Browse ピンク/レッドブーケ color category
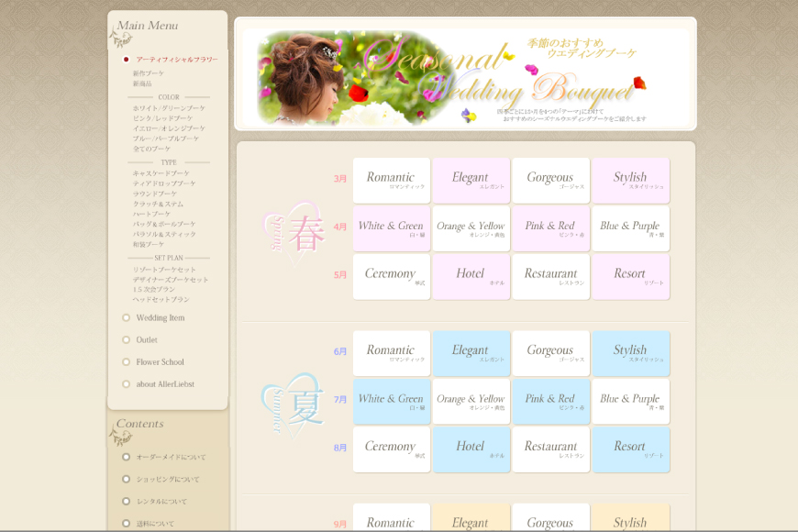 [x=163, y=118]
